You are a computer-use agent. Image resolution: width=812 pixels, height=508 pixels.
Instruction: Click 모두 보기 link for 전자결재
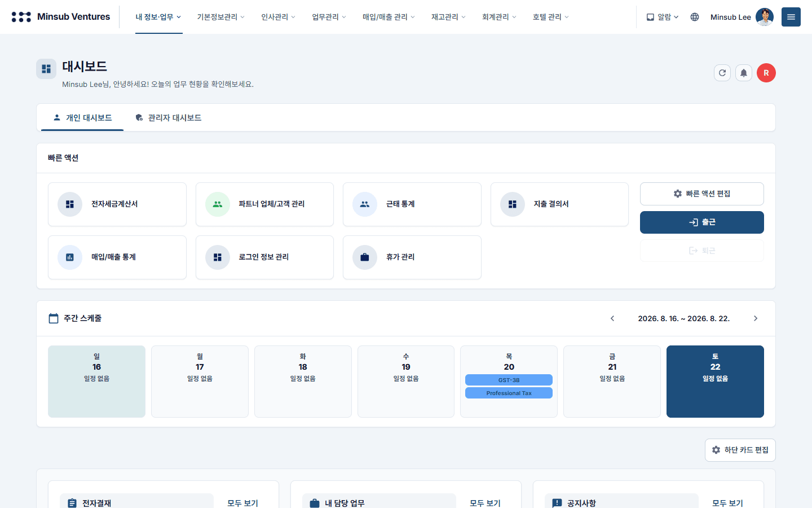tap(243, 503)
